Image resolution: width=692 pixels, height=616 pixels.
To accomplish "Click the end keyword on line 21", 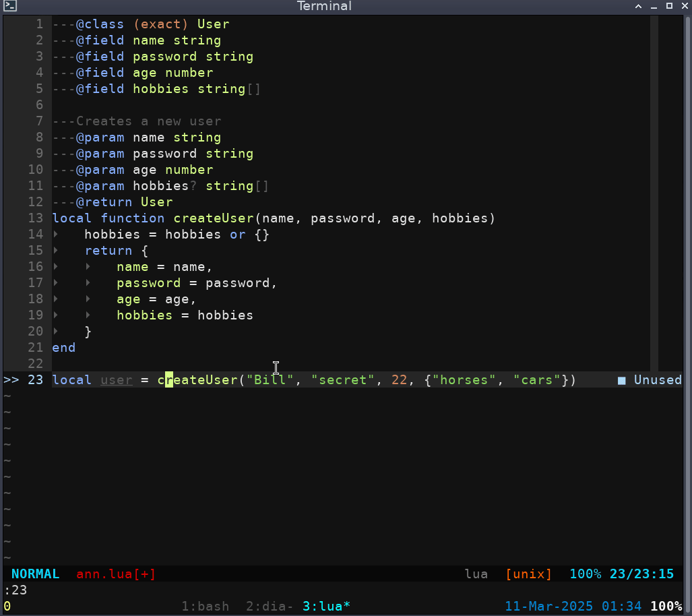I will click(63, 348).
